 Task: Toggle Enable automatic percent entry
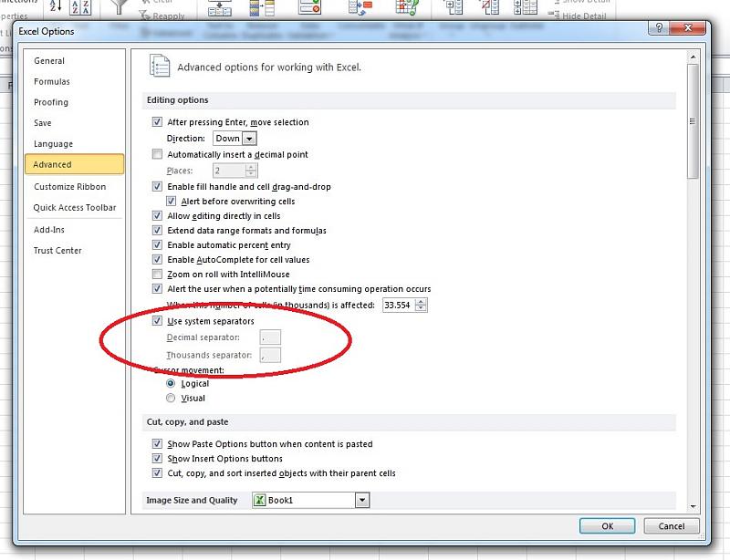click(157, 244)
